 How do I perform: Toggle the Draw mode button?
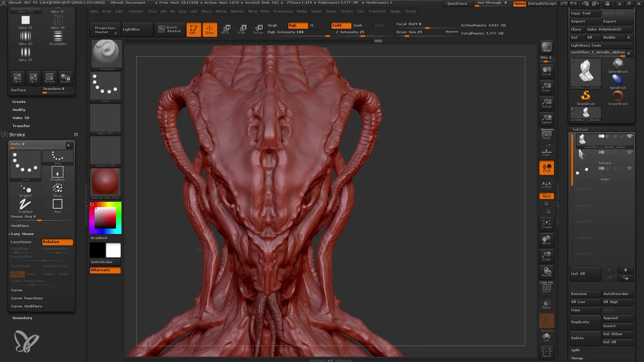(209, 29)
